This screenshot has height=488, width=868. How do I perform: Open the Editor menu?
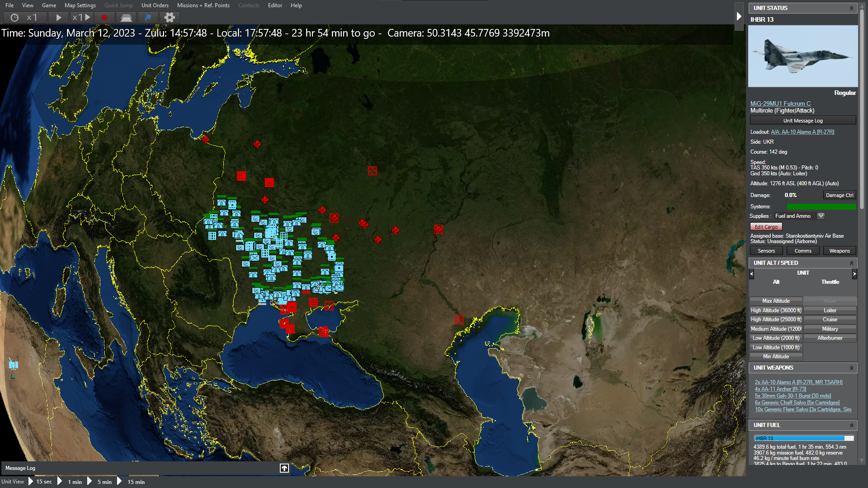pyautogui.click(x=275, y=5)
